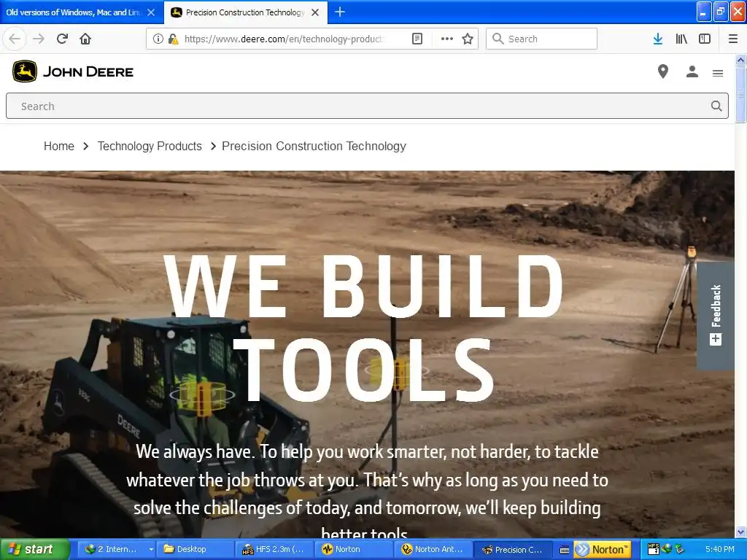The image size is (747, 560).
Task: Click the Firefox search magnifier icon
Action: (498, 39)
